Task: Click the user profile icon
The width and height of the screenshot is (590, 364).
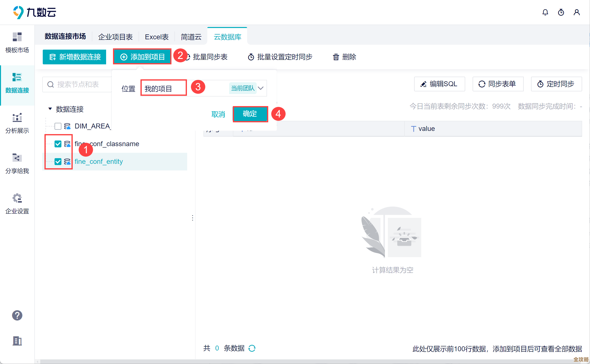Action: (x=577, y=12)
